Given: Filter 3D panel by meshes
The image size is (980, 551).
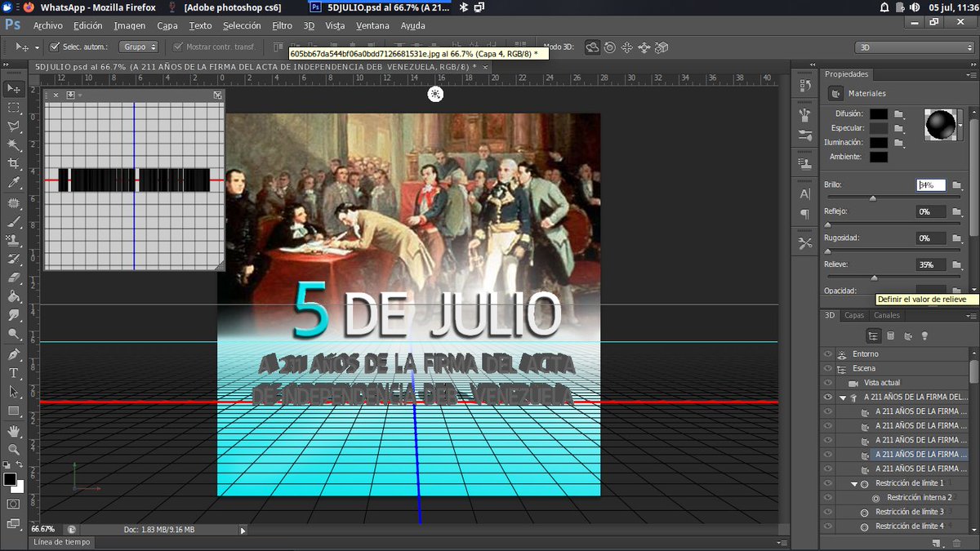Looking at the screenshot, I should pyautogui.click(x=891, y=335).
